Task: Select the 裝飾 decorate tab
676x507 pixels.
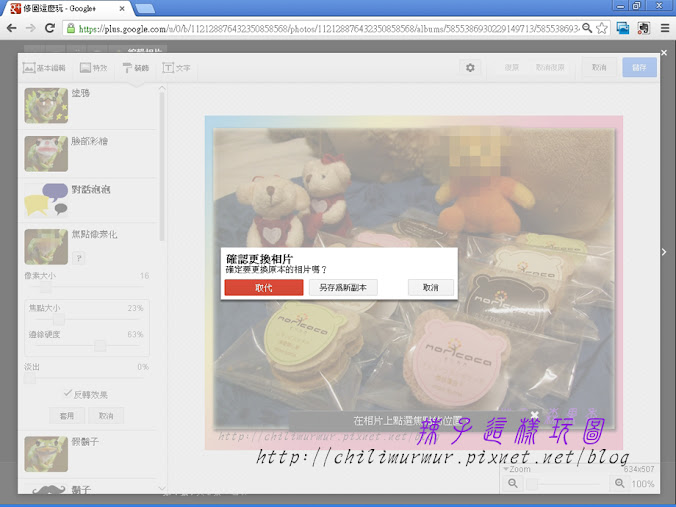Action: point(135,68)
